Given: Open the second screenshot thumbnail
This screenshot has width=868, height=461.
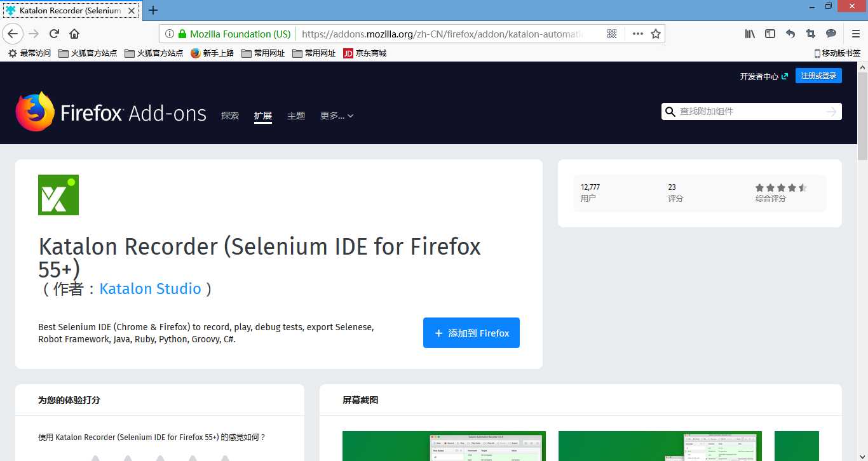Looking at the screenshot, I should tap(660, 446).
